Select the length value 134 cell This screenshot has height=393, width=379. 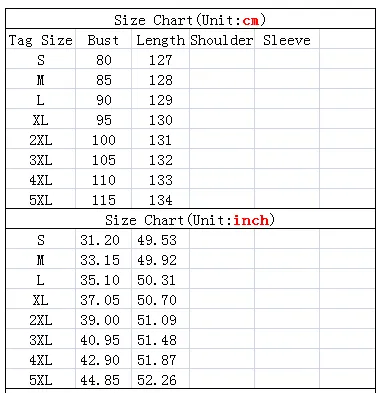pos(160,200)
